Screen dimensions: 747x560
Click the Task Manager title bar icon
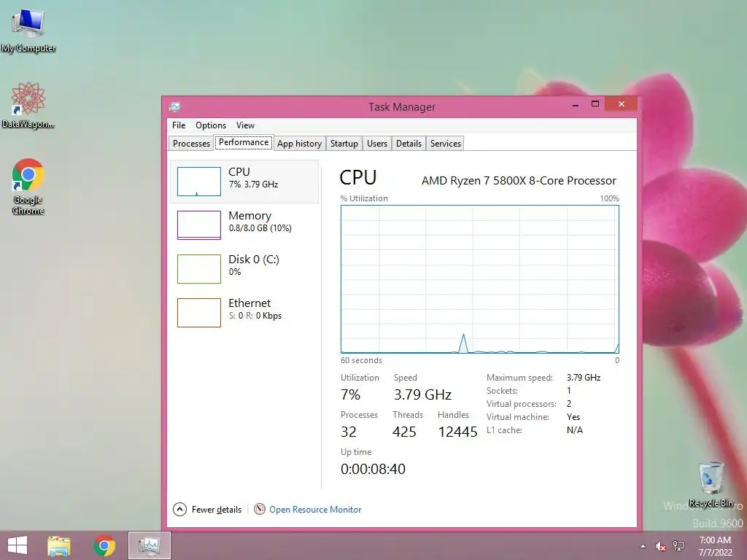click(174, 106)
